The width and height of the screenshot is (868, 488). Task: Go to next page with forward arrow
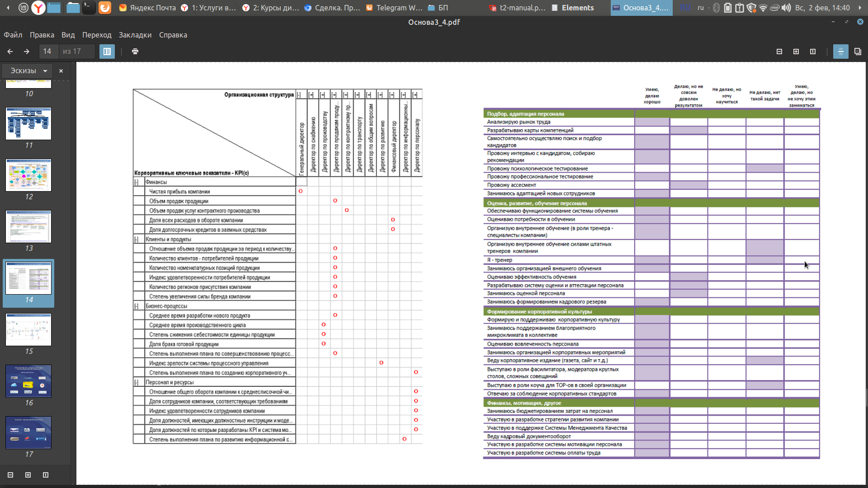coord(27,52)
